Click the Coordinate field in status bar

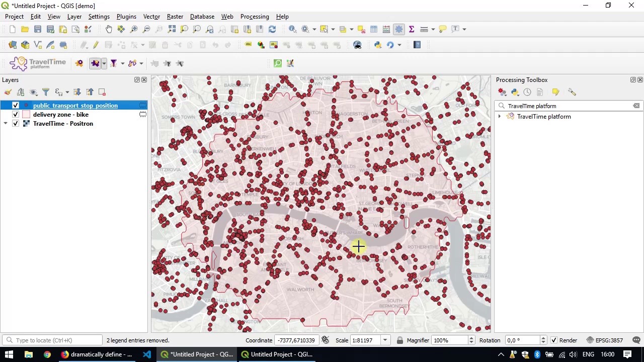pos(296,340)
